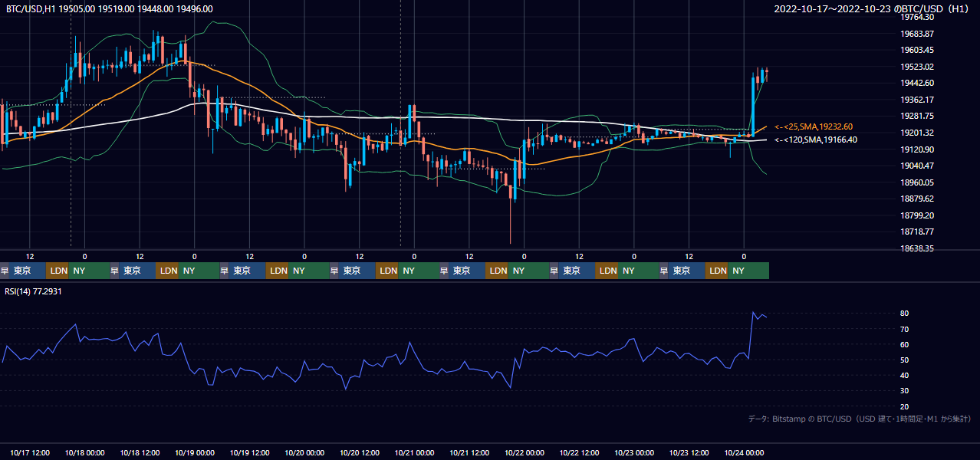Click time axis label 10/20 00:00
This screenshot has height=460, width=980.
[x=304, y=453]
